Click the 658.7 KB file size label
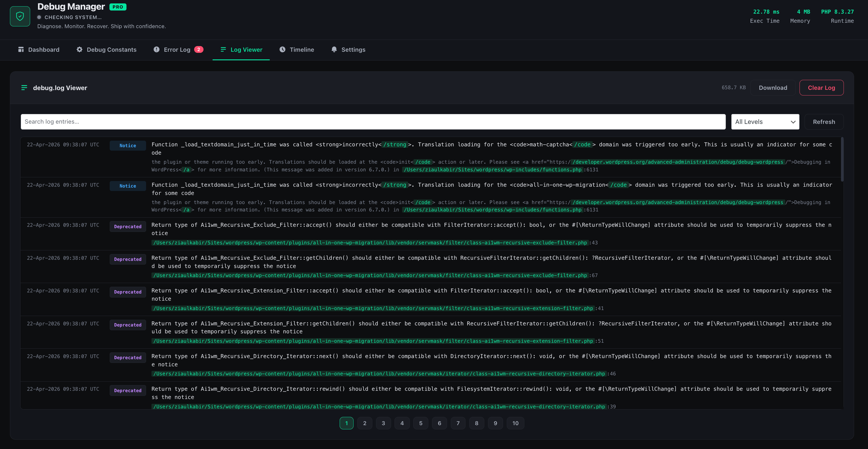Viewport: 868px width, 449px height. coord(734,88)
